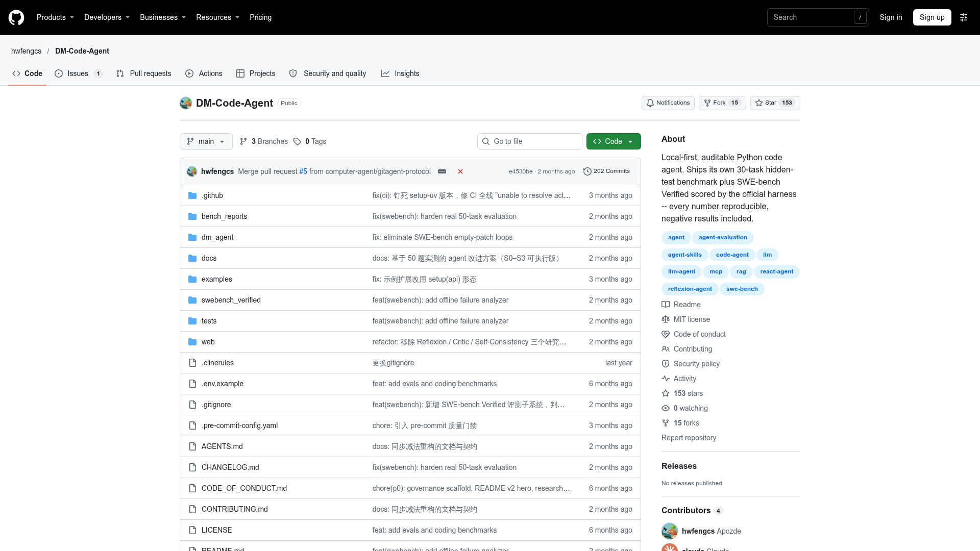Viewport: 980px width, 551px height.
Task: Open Activity in the About sidebar
Action: click(x=679, y=379)
